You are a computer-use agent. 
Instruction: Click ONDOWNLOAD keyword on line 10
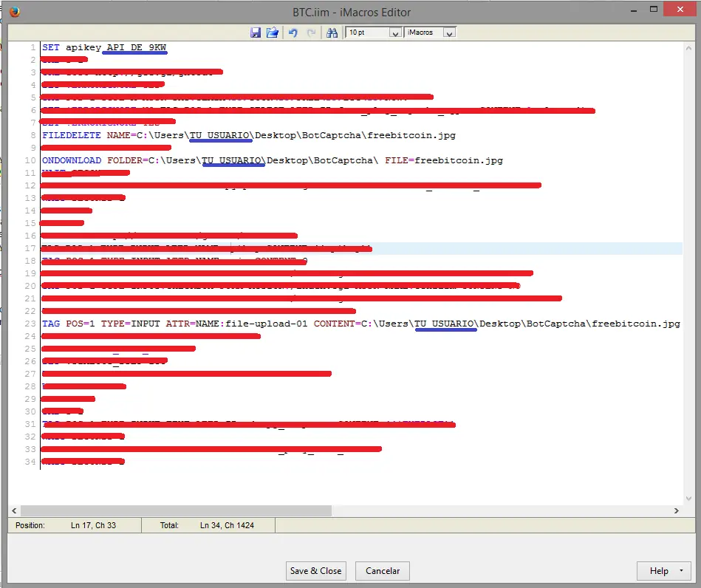click(x=72, y=160)
